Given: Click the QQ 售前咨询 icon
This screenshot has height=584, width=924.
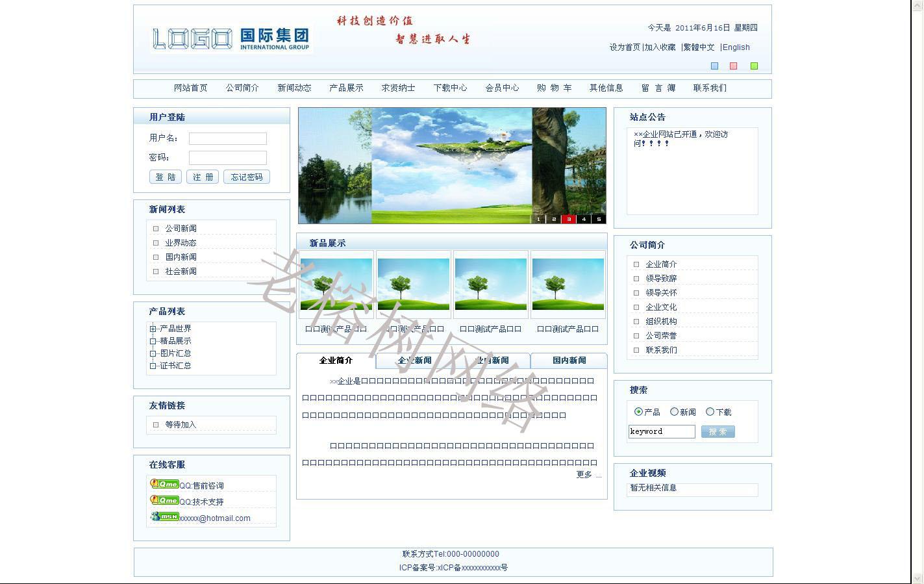Looking at the screenshot, I should point(164,484).
